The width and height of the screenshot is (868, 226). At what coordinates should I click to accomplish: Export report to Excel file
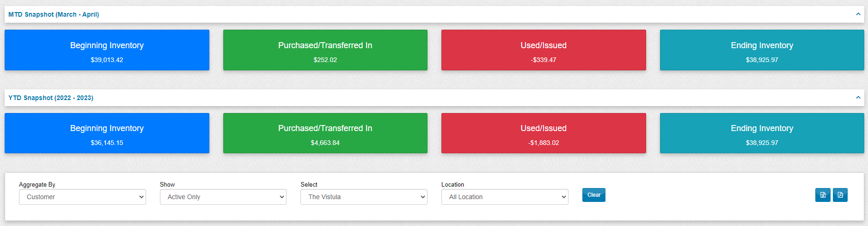point(823,195)
